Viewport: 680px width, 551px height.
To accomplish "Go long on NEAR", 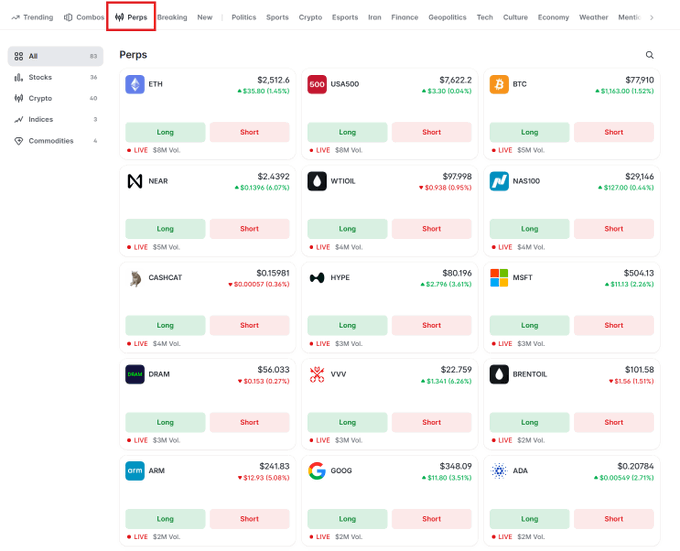I will (x=165, y=229).
